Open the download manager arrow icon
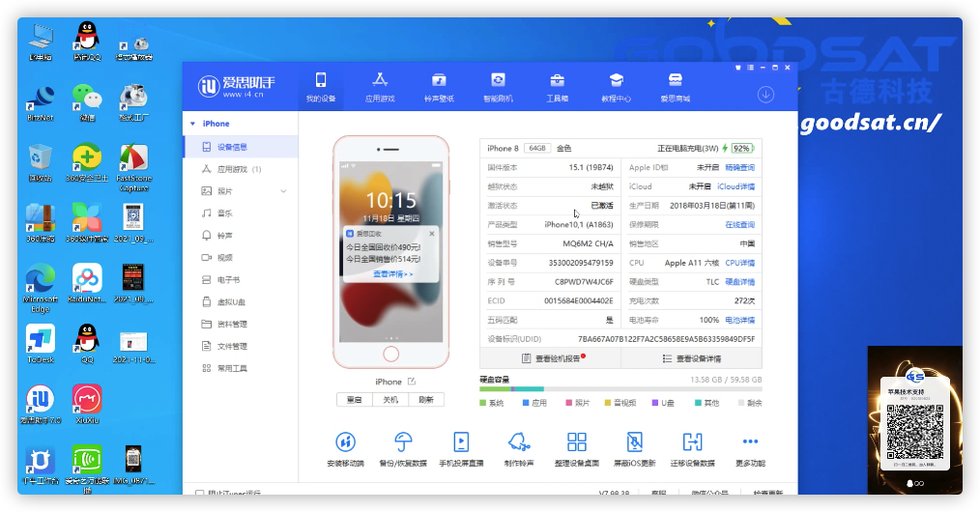This screenshot has width=980, height=512. click(x=765, y=95)
